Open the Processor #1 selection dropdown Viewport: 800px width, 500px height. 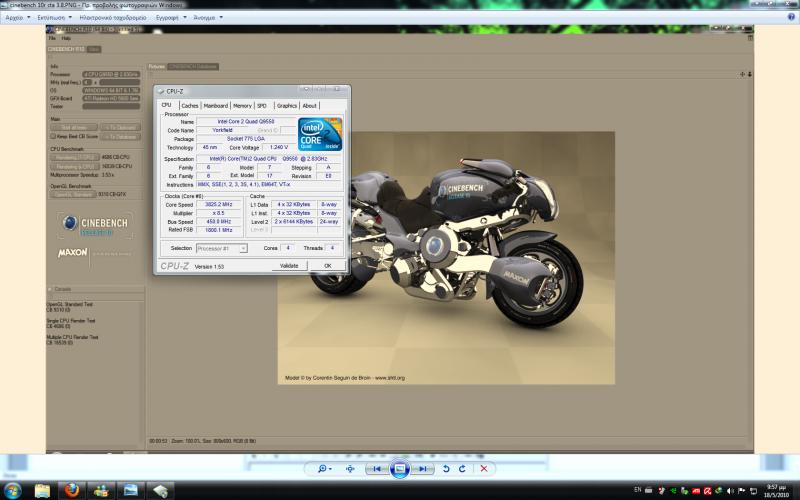pyautogui.click(x=221, y=248)
